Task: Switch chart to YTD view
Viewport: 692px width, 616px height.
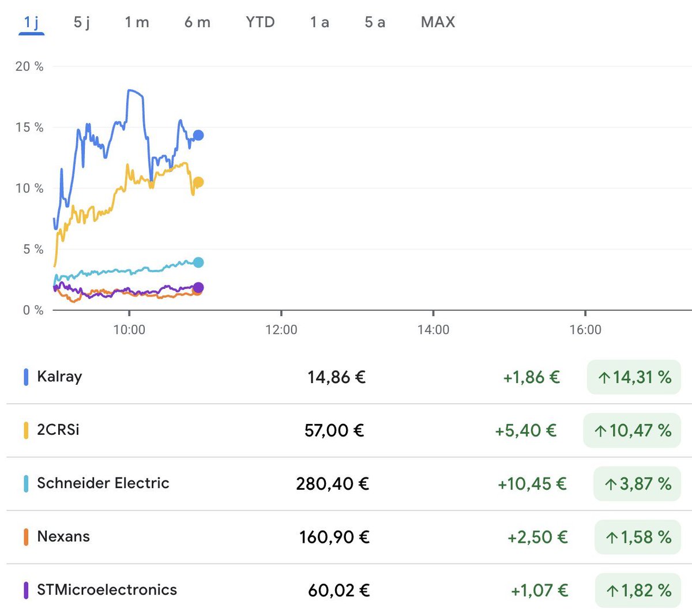Action: click(260, 22)
